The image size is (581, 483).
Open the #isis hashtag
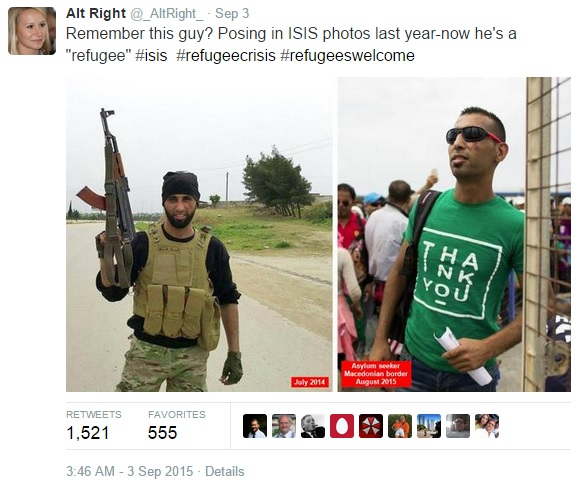coord(151,56)
